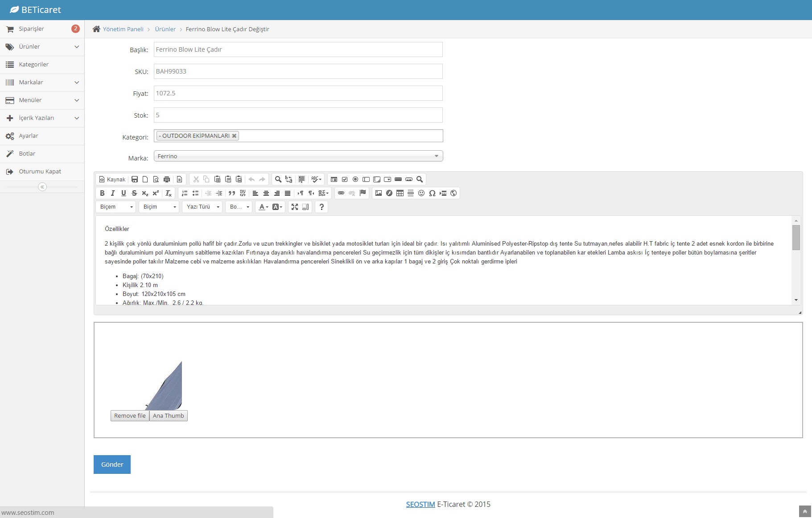Insert a table with Table icon

tap(400, 193)
